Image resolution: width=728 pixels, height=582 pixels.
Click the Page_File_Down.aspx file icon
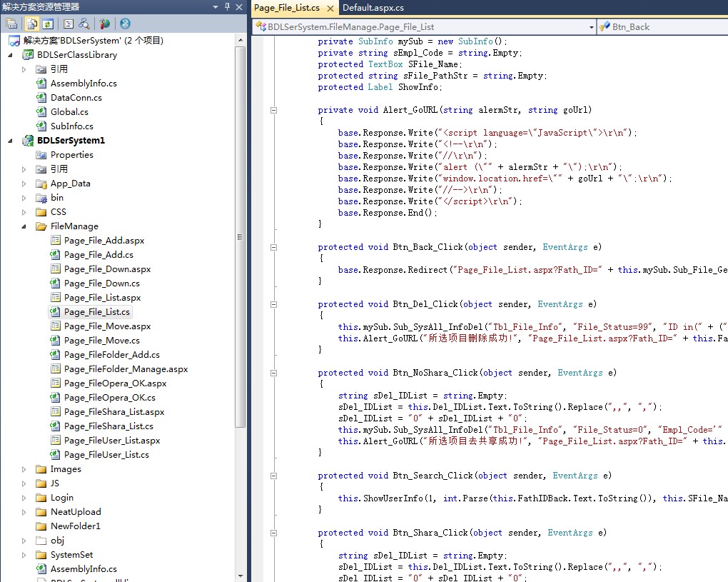[x=55, y=269]
